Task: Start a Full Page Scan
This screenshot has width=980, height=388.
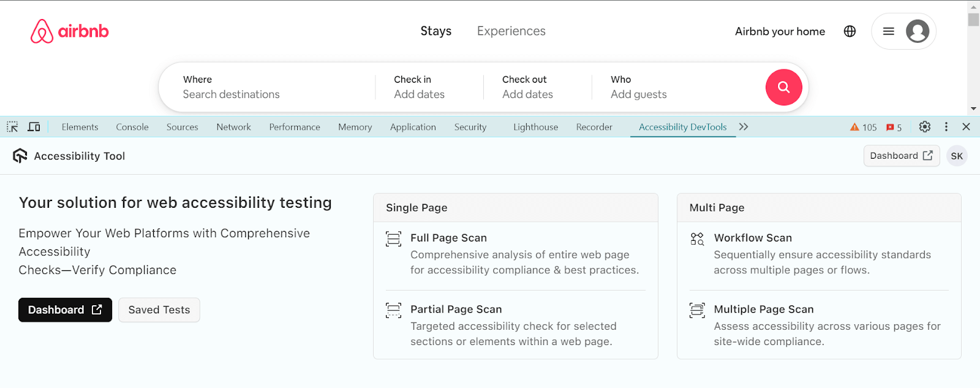Action: pyautogui.click(x=516, y=254)
